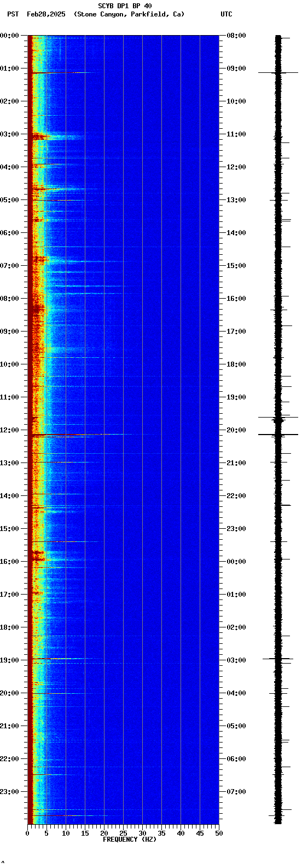Click the UTC time label '20:00'
This screenshot has height=868, width=302.
pyautogui.click(x=236, y=430)
